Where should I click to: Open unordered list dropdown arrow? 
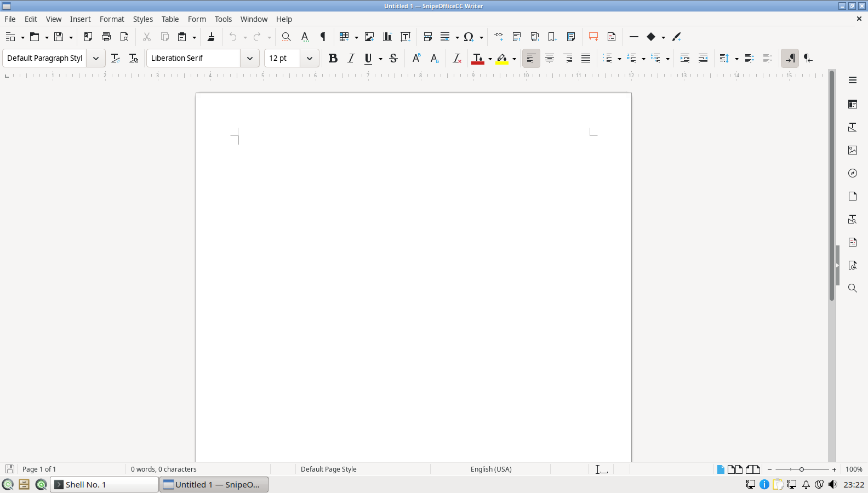619,59
